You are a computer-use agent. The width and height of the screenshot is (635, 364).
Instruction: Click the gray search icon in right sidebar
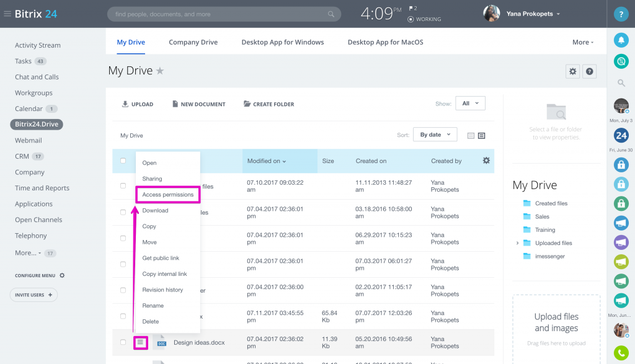[x=621, y=83]
